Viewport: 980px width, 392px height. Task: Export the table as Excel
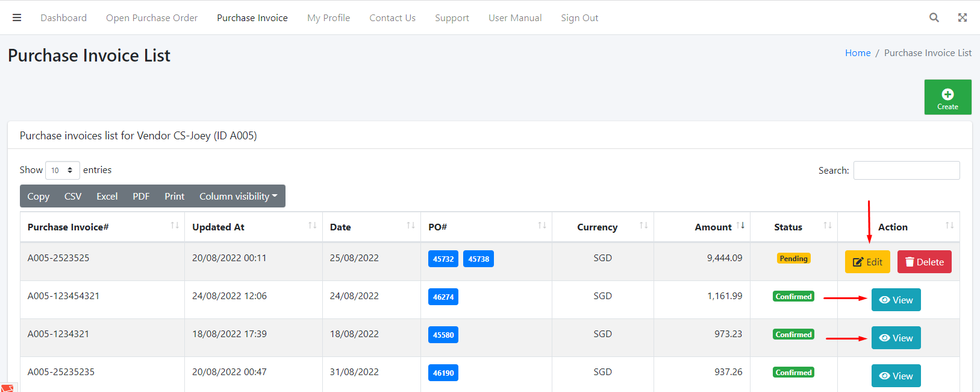point(107,196)
